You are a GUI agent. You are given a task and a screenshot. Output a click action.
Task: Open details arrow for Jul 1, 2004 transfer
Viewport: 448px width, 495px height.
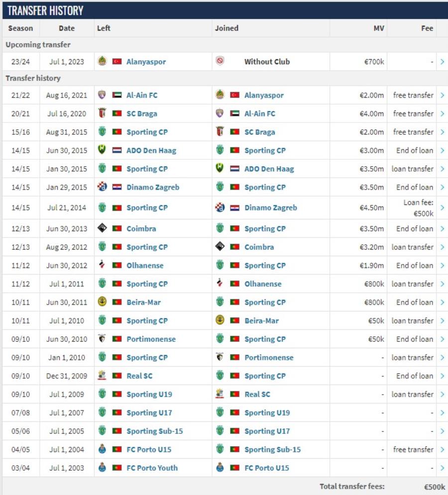443,450
